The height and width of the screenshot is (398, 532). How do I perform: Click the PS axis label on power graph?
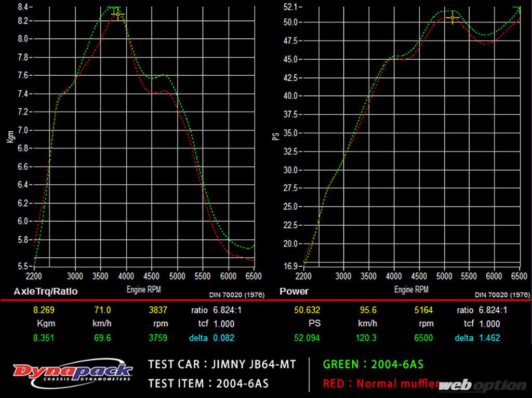276,136
